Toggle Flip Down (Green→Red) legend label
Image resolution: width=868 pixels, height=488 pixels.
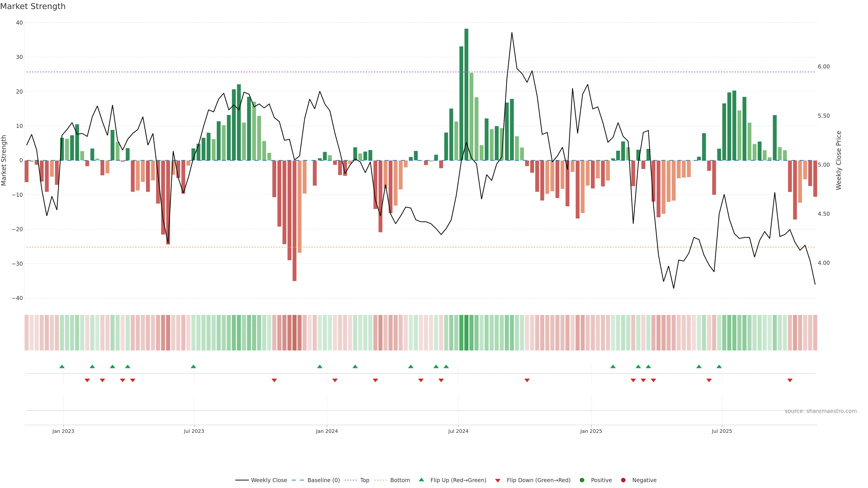pos(538,480)
